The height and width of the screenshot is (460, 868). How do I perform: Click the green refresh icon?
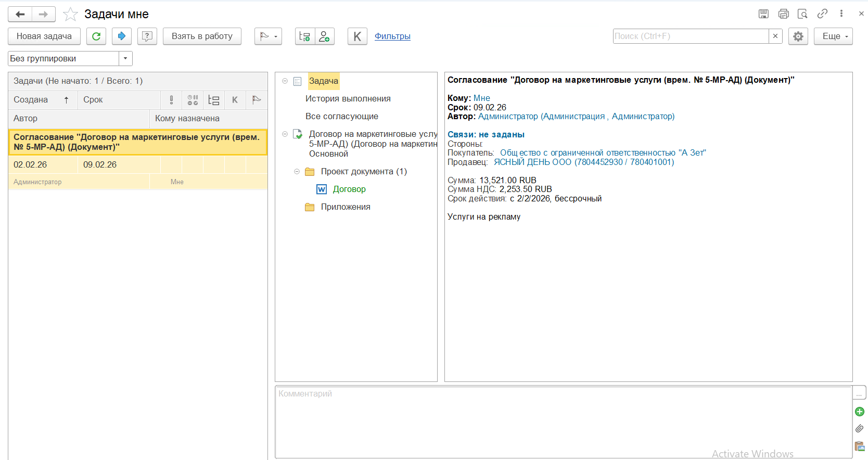point(96,36)
